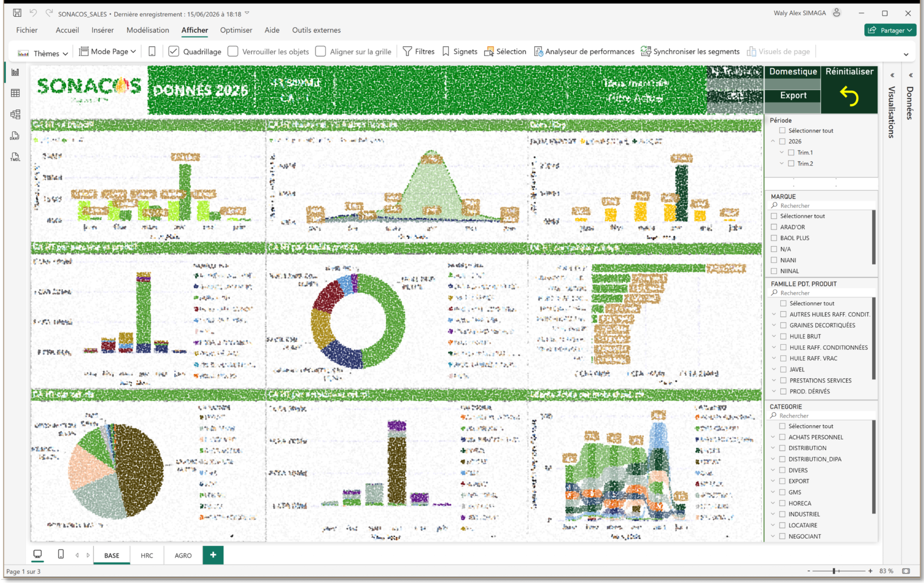Check the BAOL PLUS checkbox
Screen dimensions: 924x583
point(774,238)
